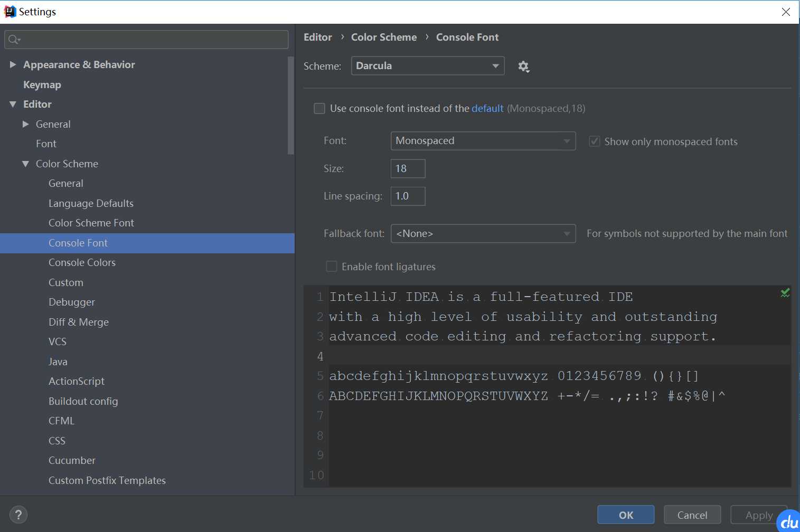800x532 pixels.
Task: Click Color Scheme in breadcrumb
Action: (384, 37)
